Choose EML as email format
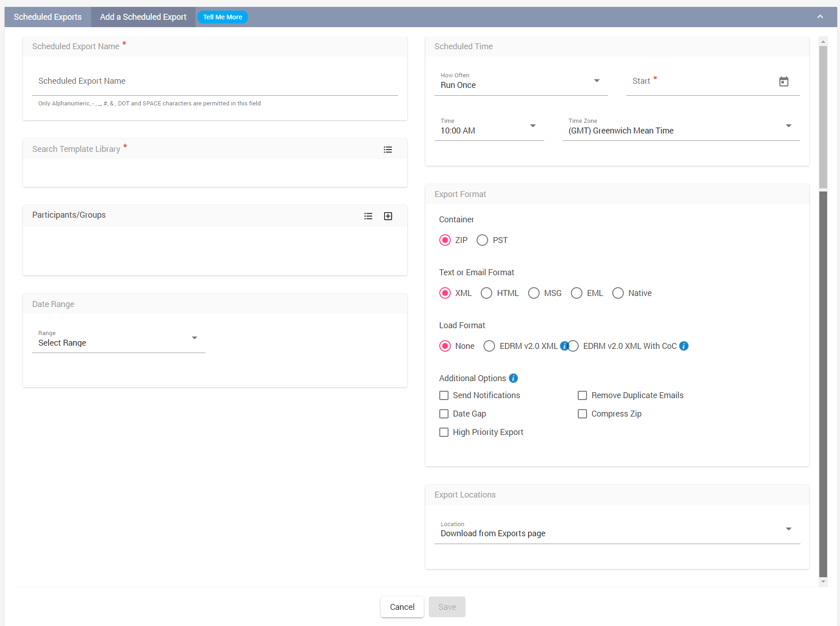 pyautogui.click(x=576, y=293)
